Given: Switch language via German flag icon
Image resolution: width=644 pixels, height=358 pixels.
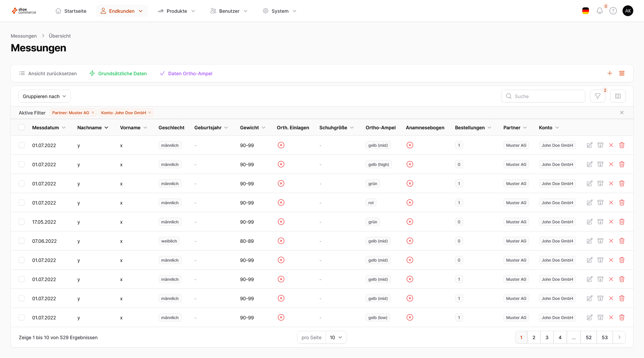Looking at the screenshot, I should [585, 11].
